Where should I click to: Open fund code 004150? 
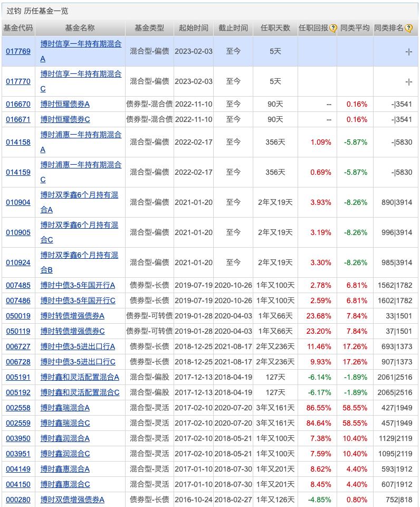point(18,484)
